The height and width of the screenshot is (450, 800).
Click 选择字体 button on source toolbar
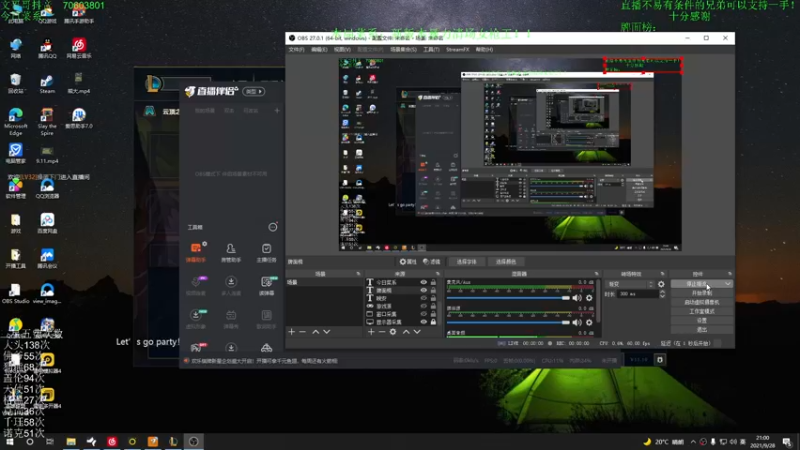click(x=466, y=262)
